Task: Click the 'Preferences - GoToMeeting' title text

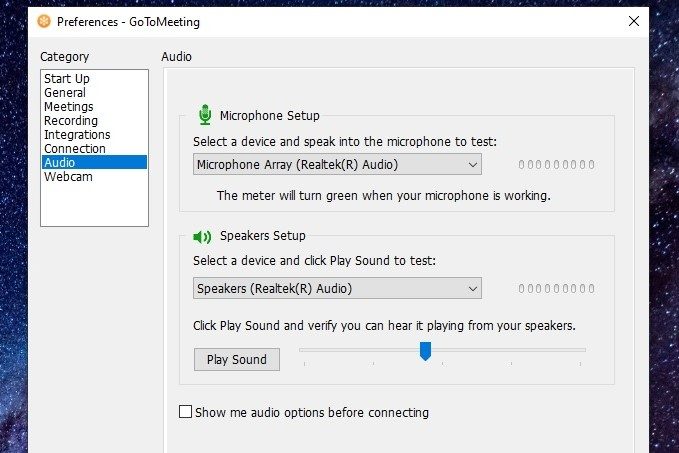Action: pyautogui.click(x=128, y=22)
